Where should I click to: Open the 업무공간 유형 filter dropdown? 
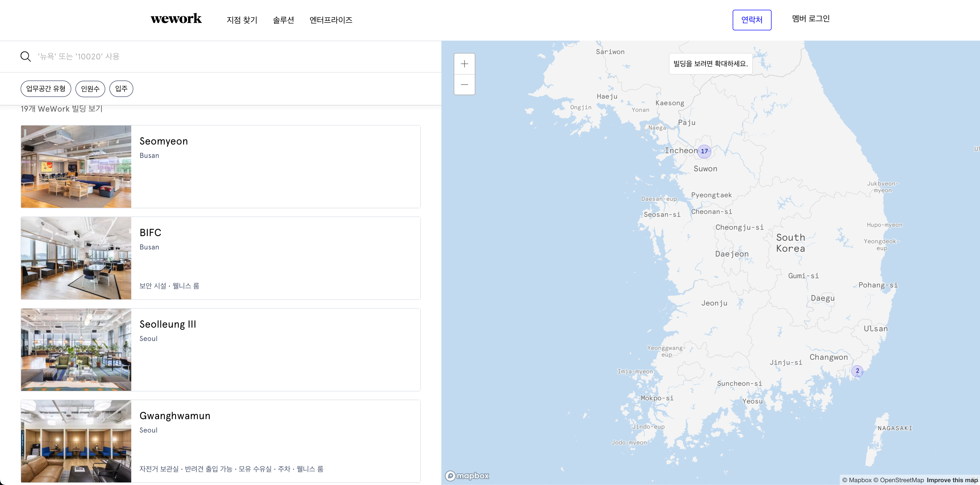click(46, 88)
